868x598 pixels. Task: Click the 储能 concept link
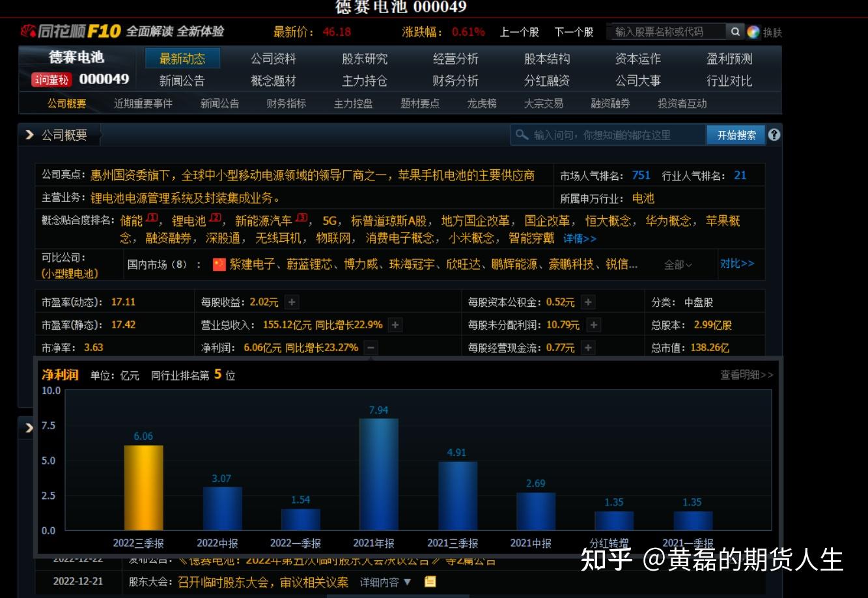point(132,221)
